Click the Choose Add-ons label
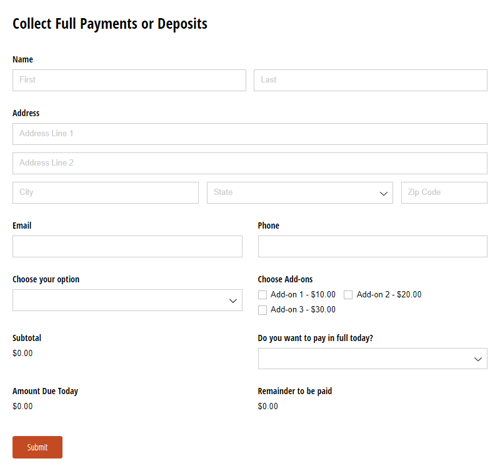This screenshot has height=471, width=500. (285, 279)
